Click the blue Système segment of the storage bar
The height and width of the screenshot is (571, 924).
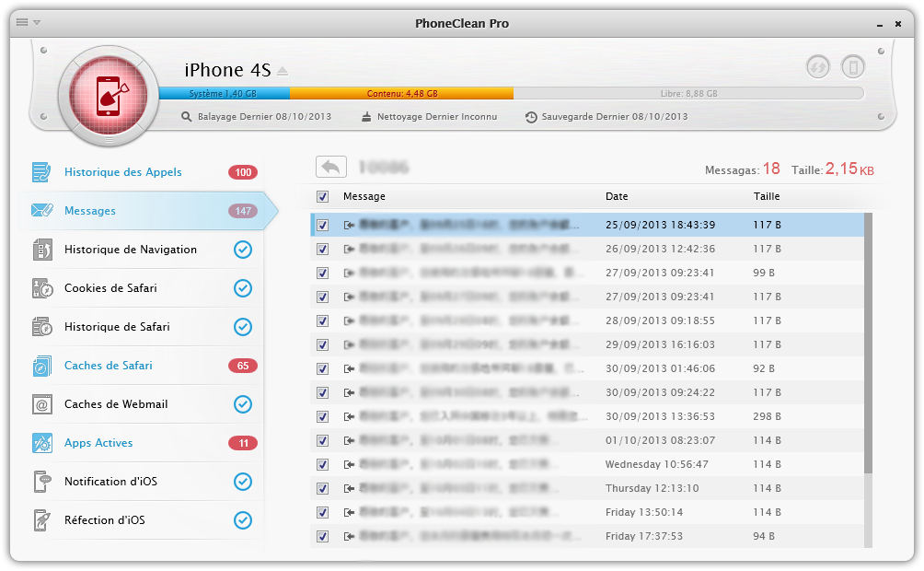[x=224, y=93]
